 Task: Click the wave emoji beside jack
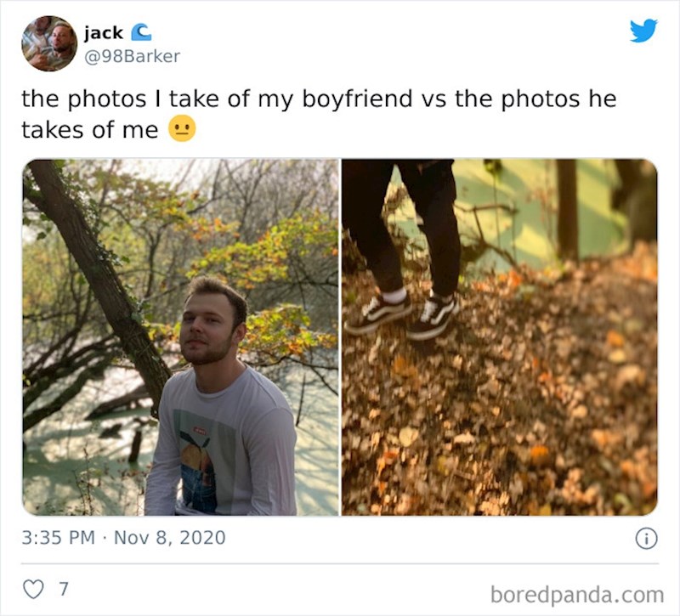[140, 33]
